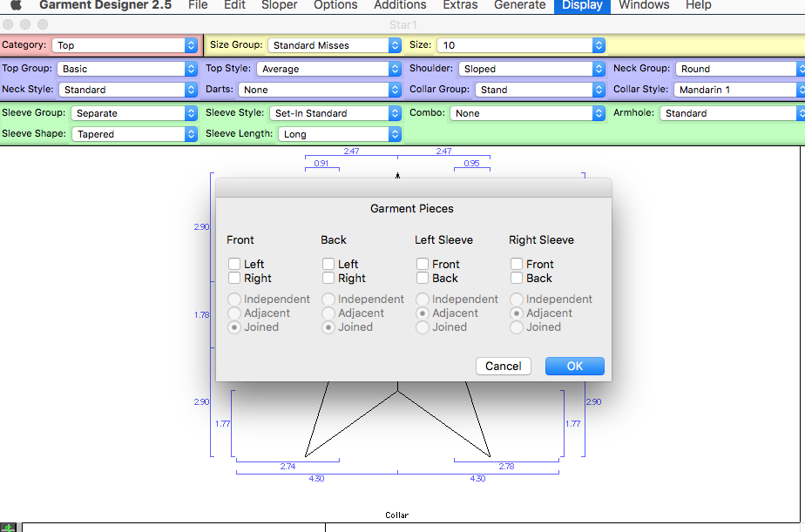Open the Edit menu

(234, 5)
